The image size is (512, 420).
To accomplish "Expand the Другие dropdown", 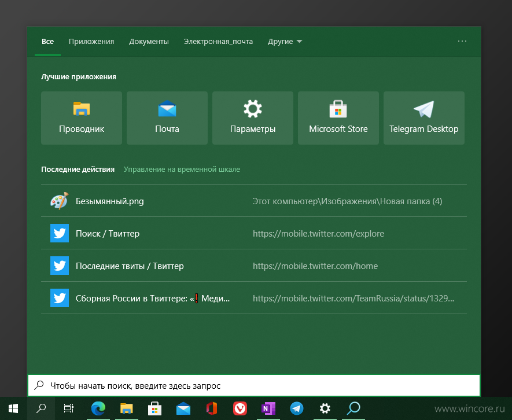I will click(285, 42).
